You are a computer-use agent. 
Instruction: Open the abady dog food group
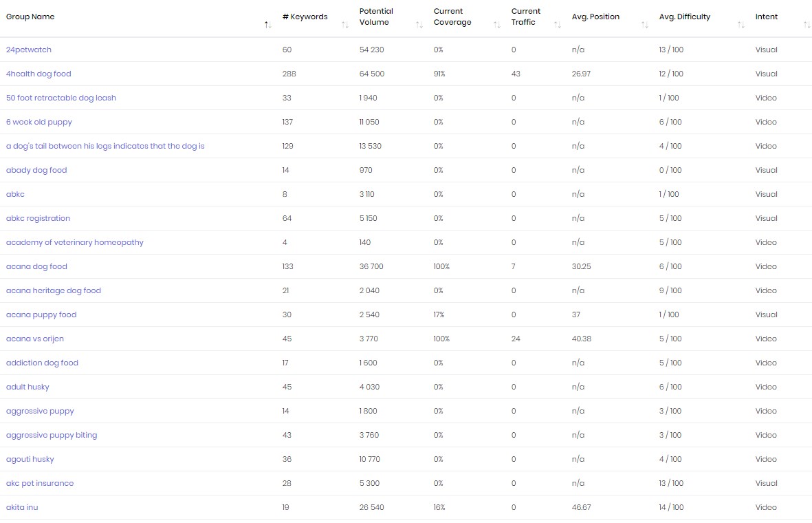click(36, 170)
